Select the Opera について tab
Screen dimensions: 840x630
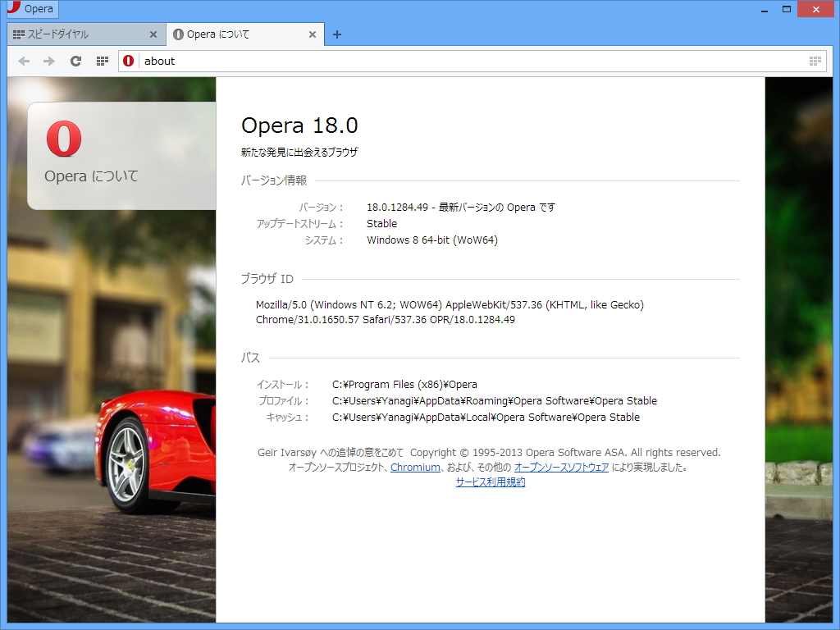[245, 34]
